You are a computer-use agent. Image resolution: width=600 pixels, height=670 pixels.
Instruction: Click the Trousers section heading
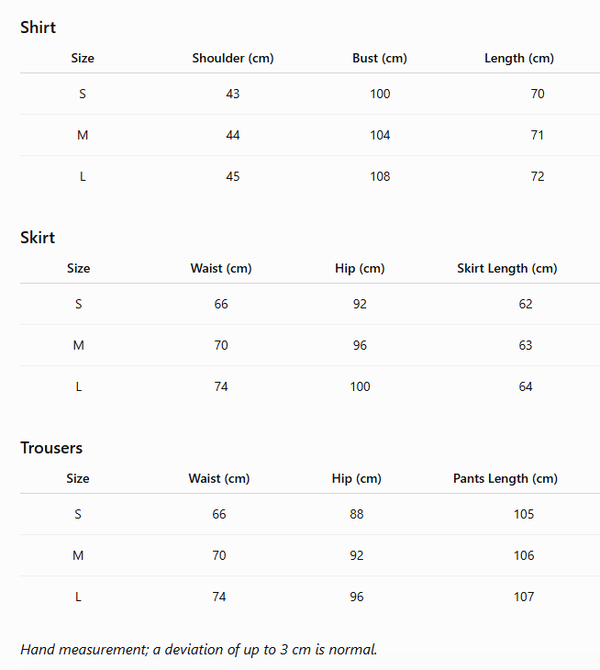51,448
